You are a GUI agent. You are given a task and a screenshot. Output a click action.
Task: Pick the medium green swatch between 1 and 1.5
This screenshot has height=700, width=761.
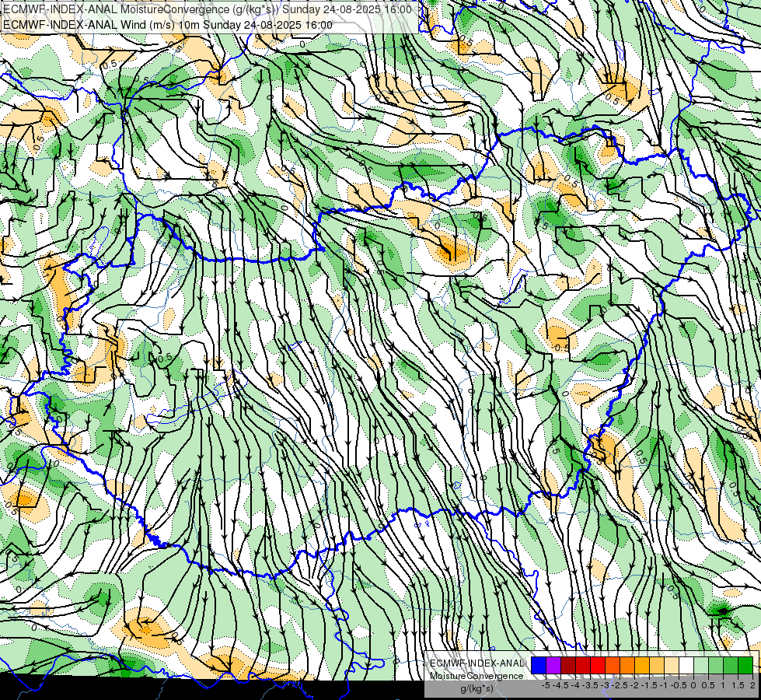pyautogui.click(x=731, y=666)
